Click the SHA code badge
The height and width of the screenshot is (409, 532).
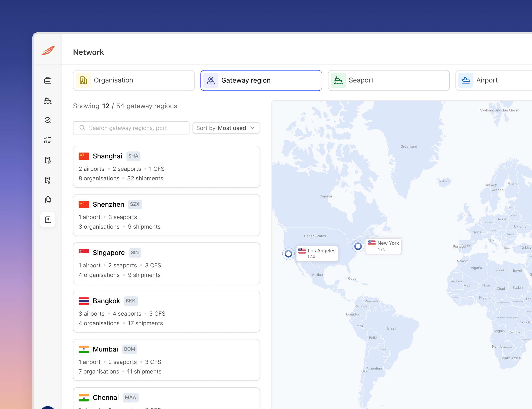(x=133, y=156)
